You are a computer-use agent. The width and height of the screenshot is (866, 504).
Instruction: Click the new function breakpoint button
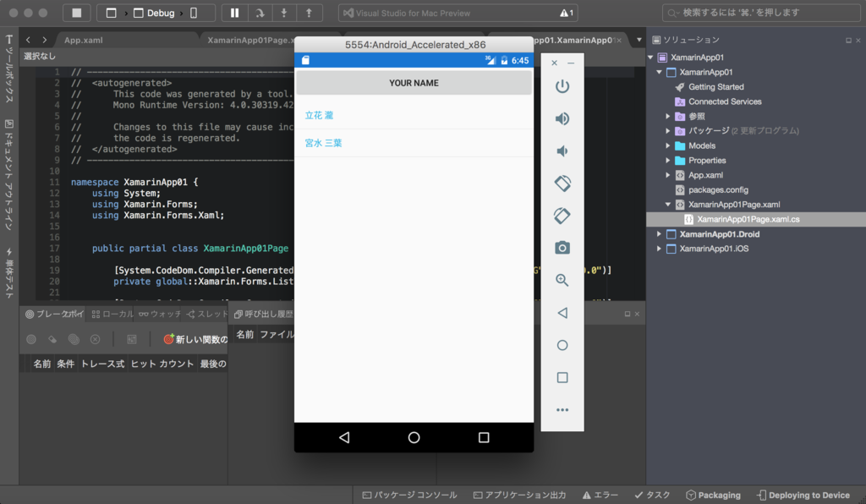click(195, 339)
